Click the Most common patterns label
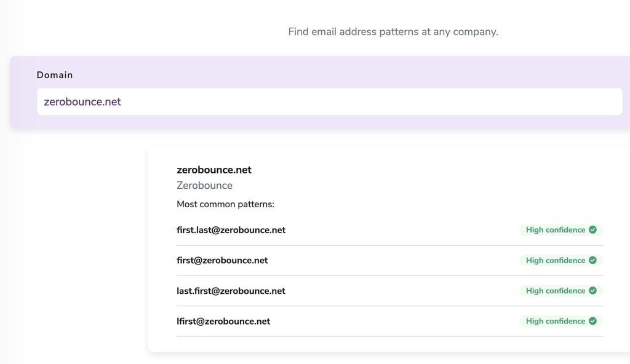The width and height of the screenshot is (630, 364). (225, 204)
